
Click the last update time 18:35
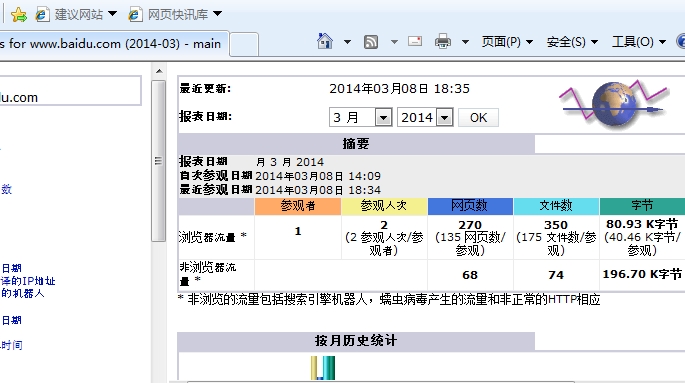click(x=452, y=89)
